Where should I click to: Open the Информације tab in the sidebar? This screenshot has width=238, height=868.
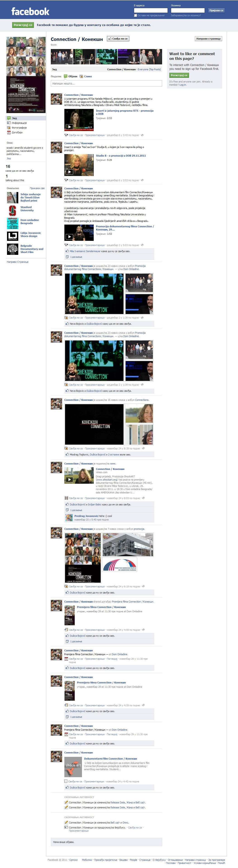(19, 123)
